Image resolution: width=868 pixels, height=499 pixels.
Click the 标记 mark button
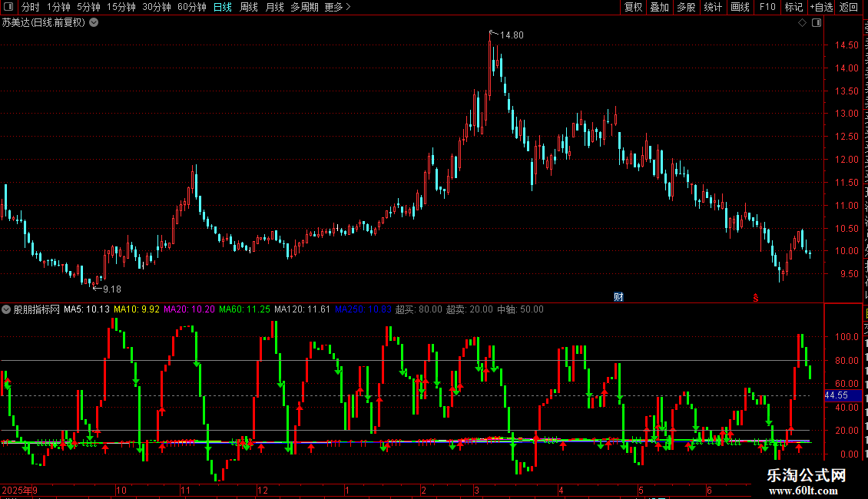793,7
